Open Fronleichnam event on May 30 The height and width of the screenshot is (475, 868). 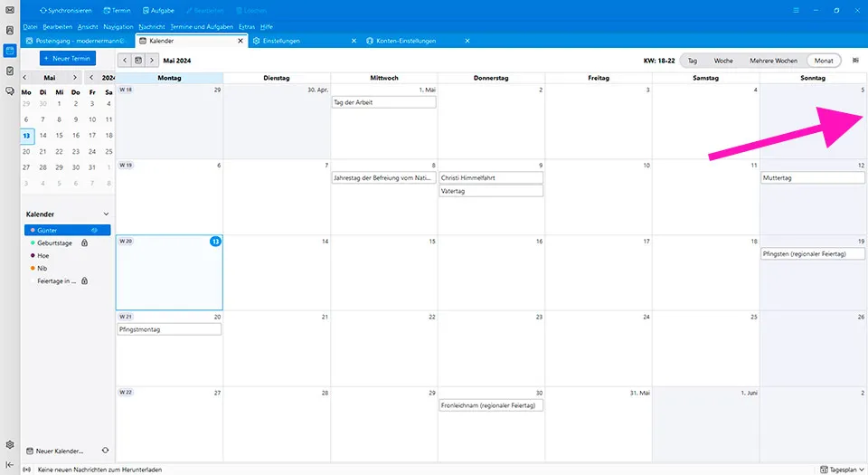[x=491, y=405]
